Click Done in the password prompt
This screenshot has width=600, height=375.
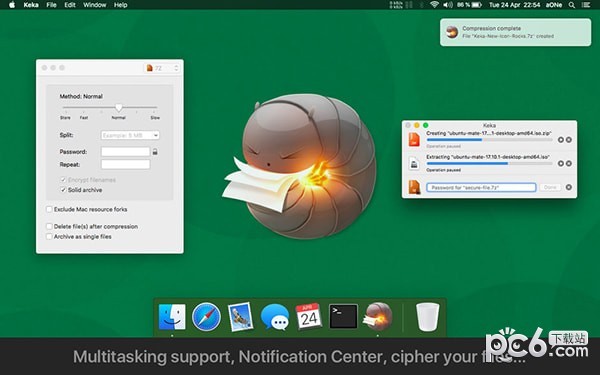[x=550, y=187]
